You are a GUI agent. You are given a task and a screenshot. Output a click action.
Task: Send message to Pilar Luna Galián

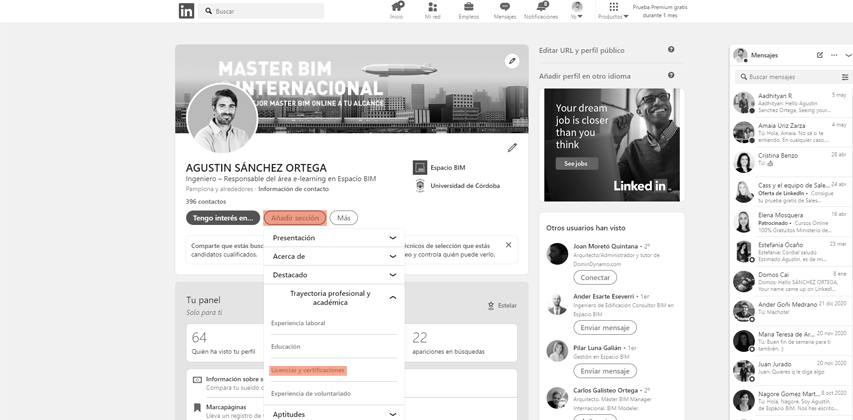coord(605,371)
